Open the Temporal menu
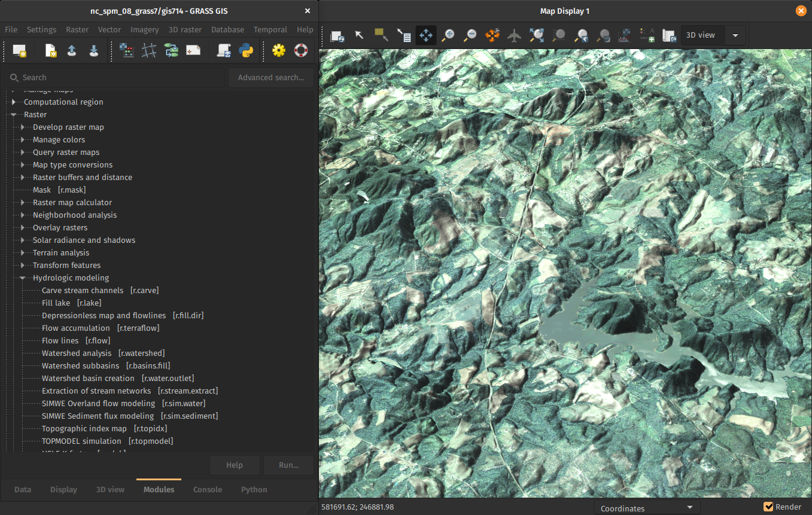 270,29
